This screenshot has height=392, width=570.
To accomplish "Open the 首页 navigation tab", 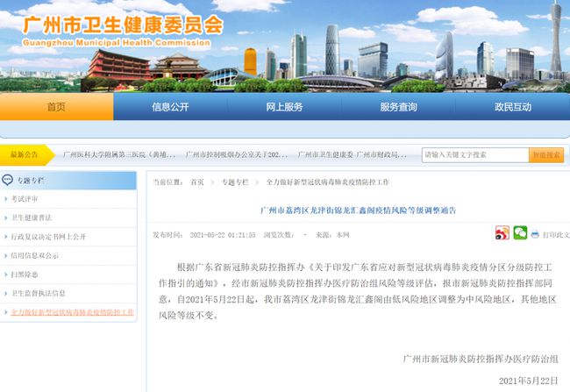I will coord(56,106).
